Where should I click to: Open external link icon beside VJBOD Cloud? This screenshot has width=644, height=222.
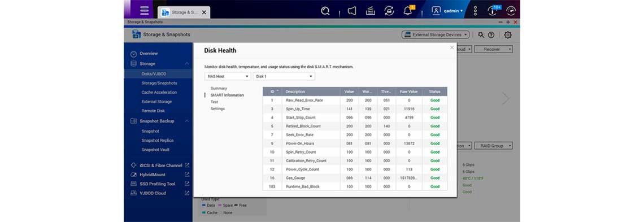[187, 193]
